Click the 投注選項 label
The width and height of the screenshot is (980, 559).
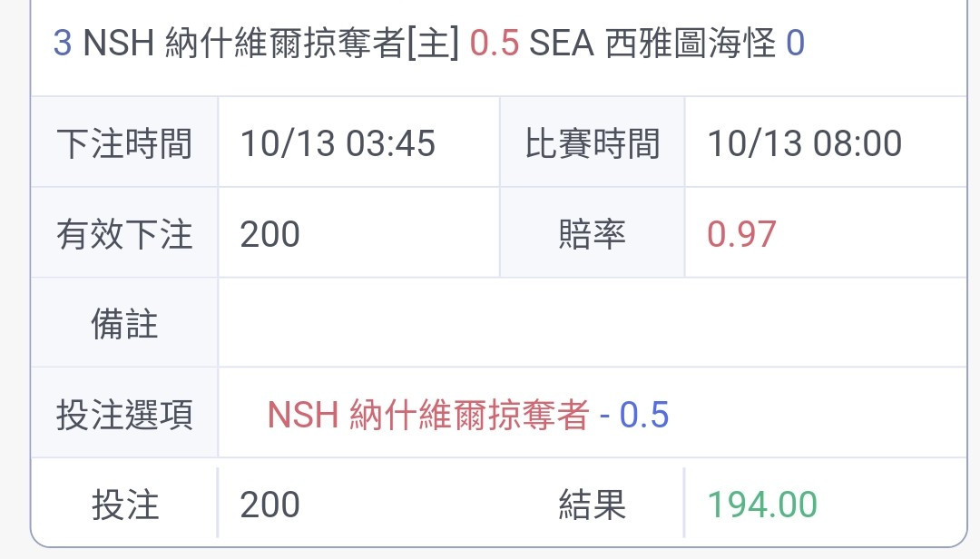(x=124, y=415)
